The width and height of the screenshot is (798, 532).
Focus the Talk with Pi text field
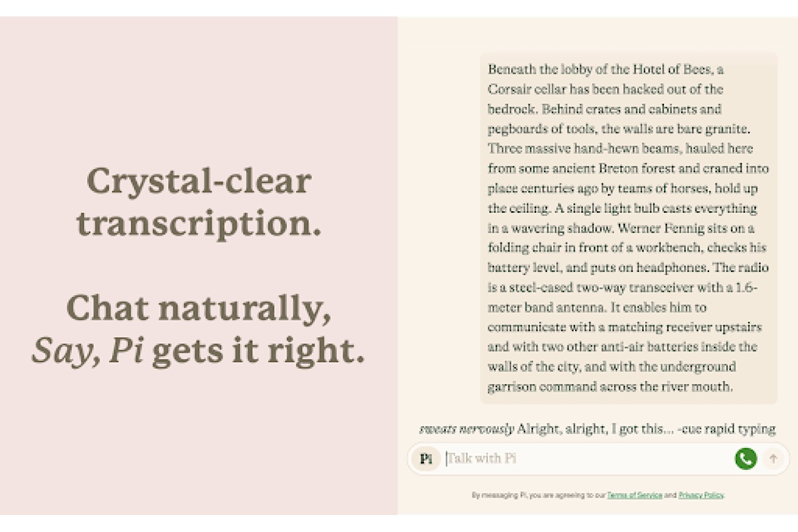[587, 459]
